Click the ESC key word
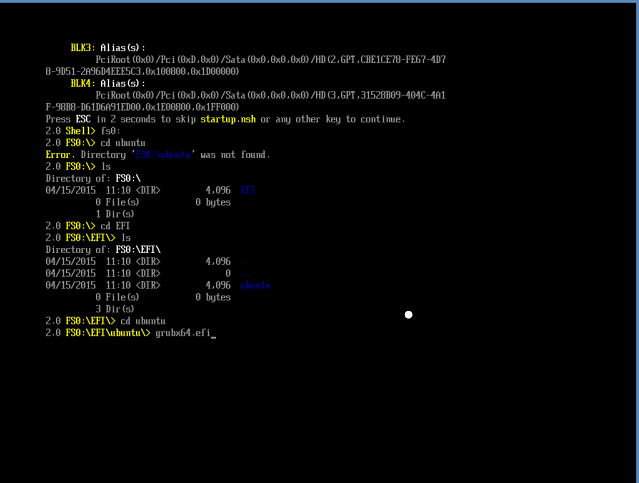 coord(83,119)
